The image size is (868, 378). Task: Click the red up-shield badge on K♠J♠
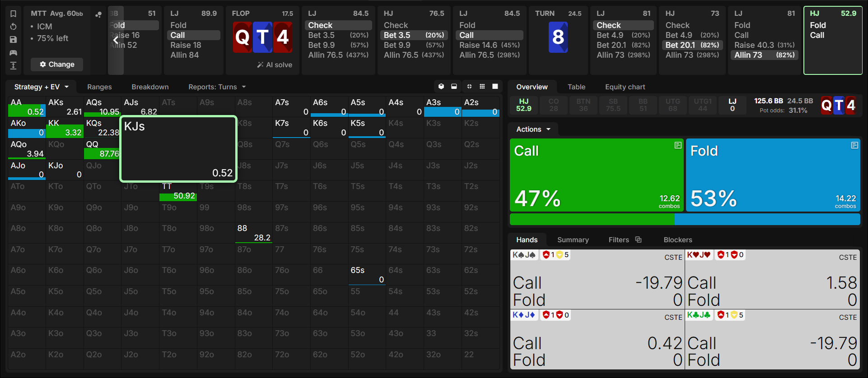tap(546, 255)
